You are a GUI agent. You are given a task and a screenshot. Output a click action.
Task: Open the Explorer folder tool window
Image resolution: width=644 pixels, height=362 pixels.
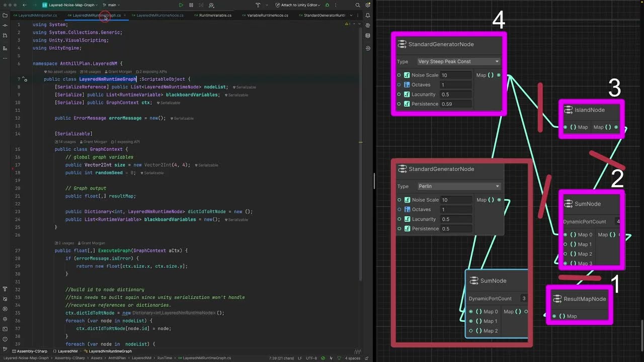click(5, 15)
